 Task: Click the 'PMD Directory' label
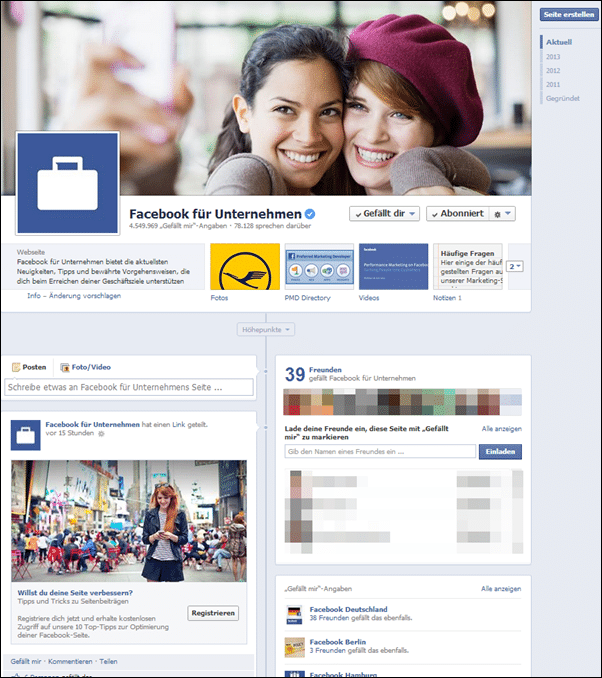pos(307,298)
